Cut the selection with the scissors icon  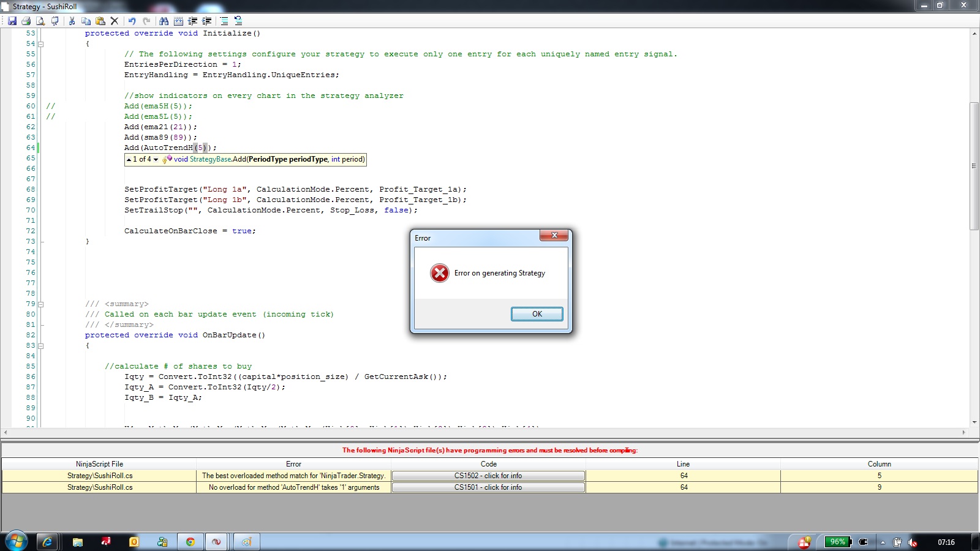(72, 21)
